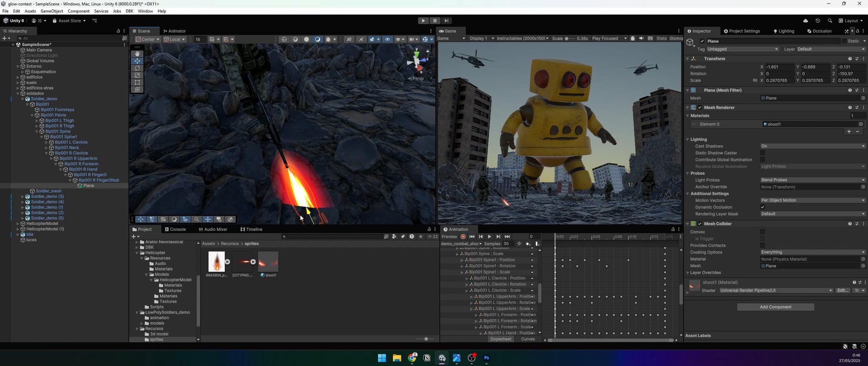Disable Mesh Collider component checkbox
Screen dimensions: 868x366
pyautogui.click(x=700, y=224)
